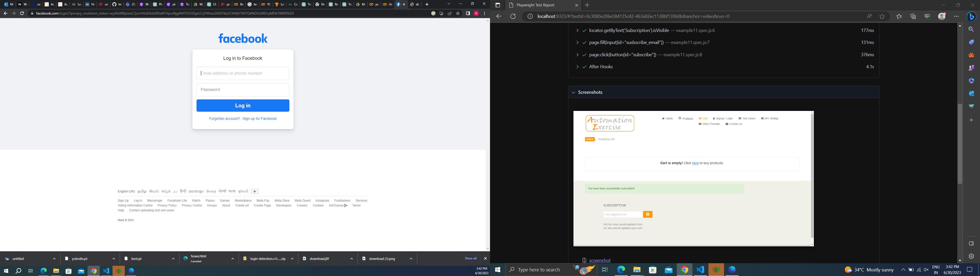Open the Bing chat icon in Edge

tap(972, 16)
